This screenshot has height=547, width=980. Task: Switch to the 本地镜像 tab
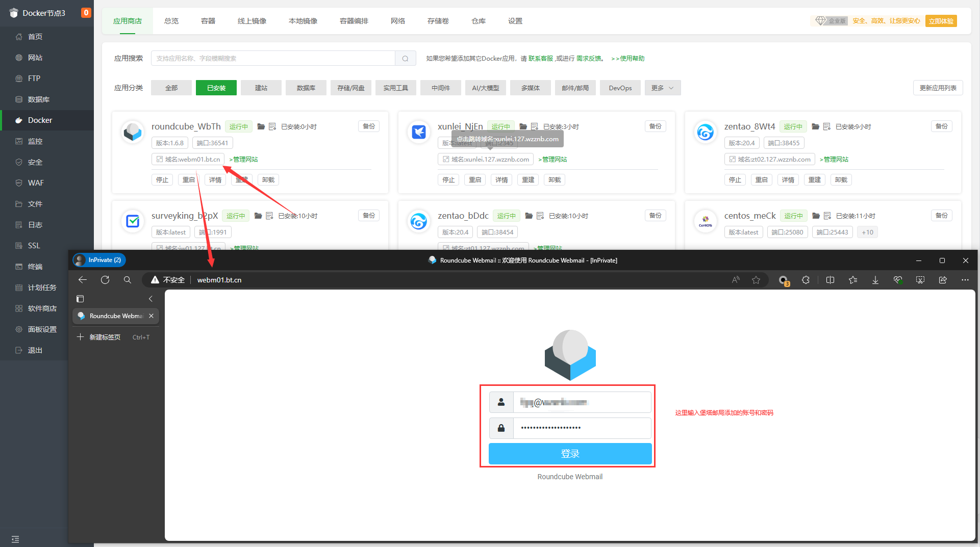pyautogui.click(x=303, y=21)
